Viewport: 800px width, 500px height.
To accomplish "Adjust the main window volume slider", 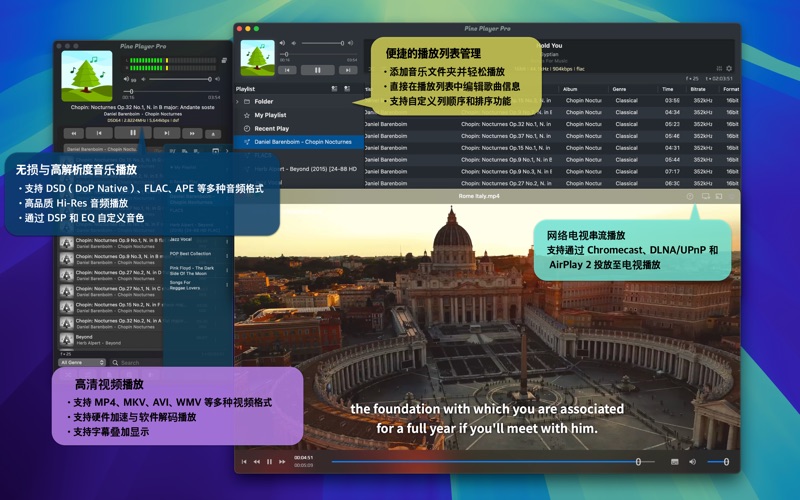I will click(x=323, y=43).
